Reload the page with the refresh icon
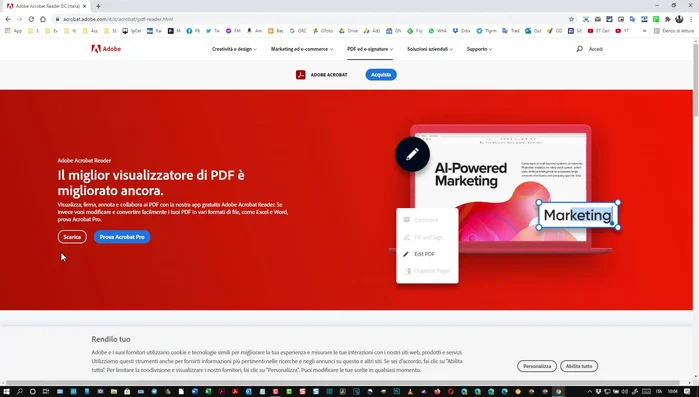 point(31,19)
